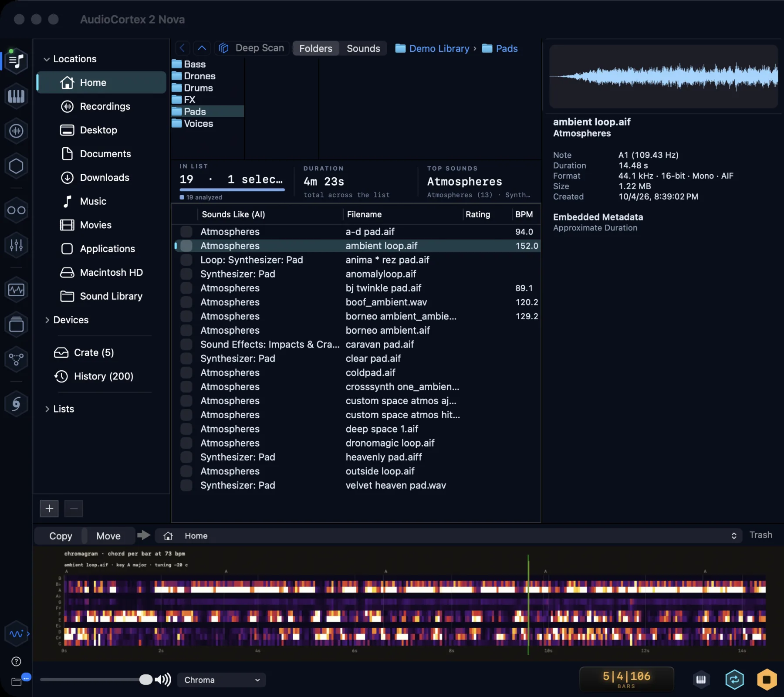
Task: Toggle the checkbox for caravan pad.aif
Action: [186, 345]
